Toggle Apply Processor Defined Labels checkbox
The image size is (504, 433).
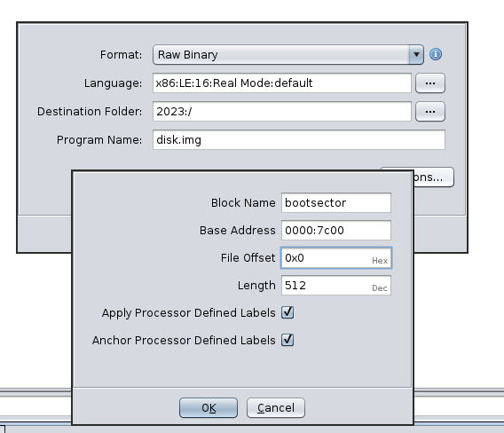tap(287, 312)
